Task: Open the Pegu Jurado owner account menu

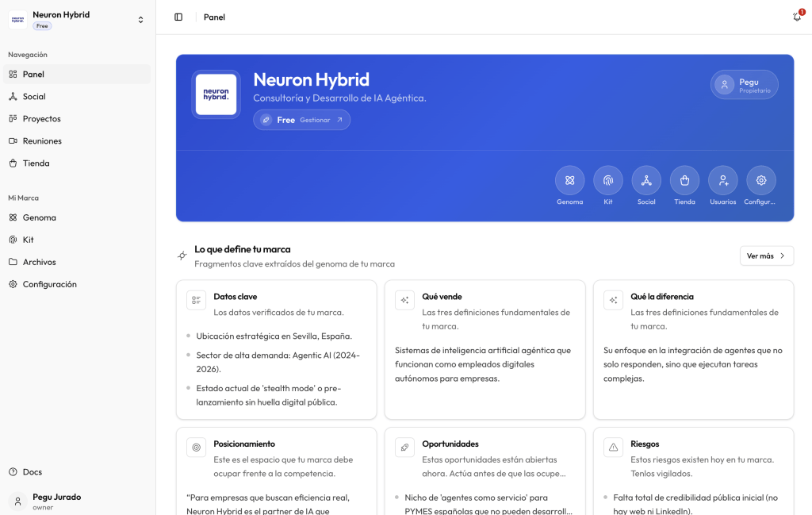Action: pyautogui.click(x=77, y=501)
